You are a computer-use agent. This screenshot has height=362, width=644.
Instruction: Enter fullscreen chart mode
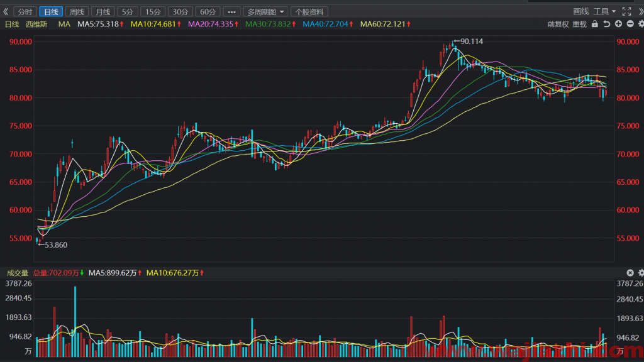pyautogui.click(x=626, y=11)
